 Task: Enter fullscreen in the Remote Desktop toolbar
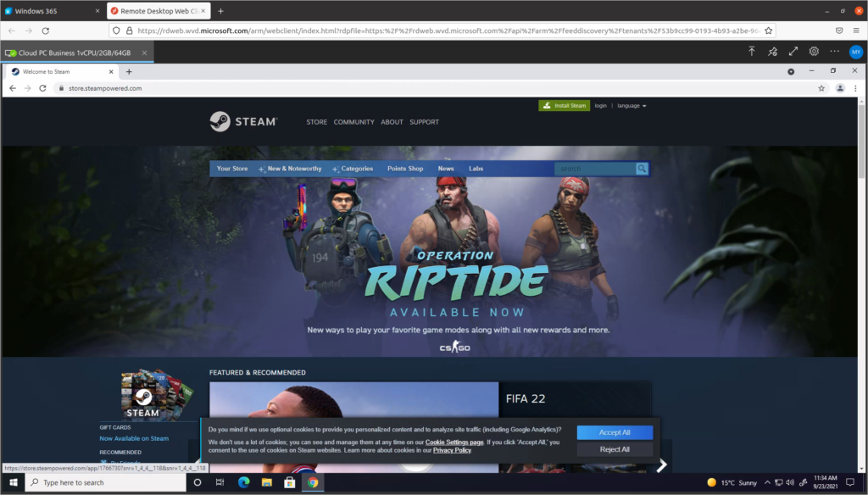793,52
